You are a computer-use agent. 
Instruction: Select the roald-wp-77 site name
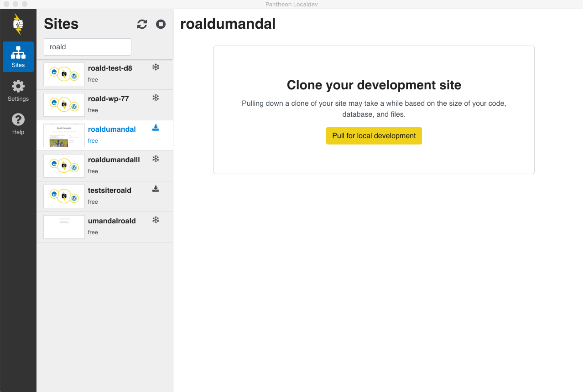[109, 99]
